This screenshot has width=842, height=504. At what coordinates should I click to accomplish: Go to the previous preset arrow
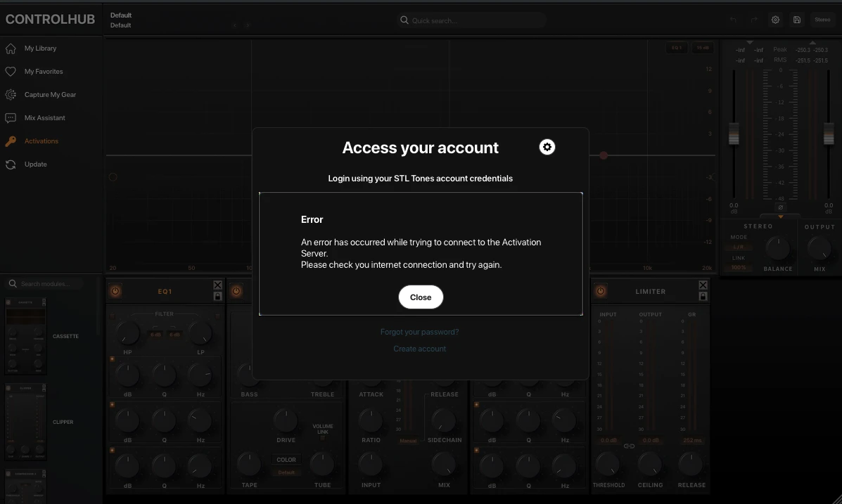click(235, 25)
